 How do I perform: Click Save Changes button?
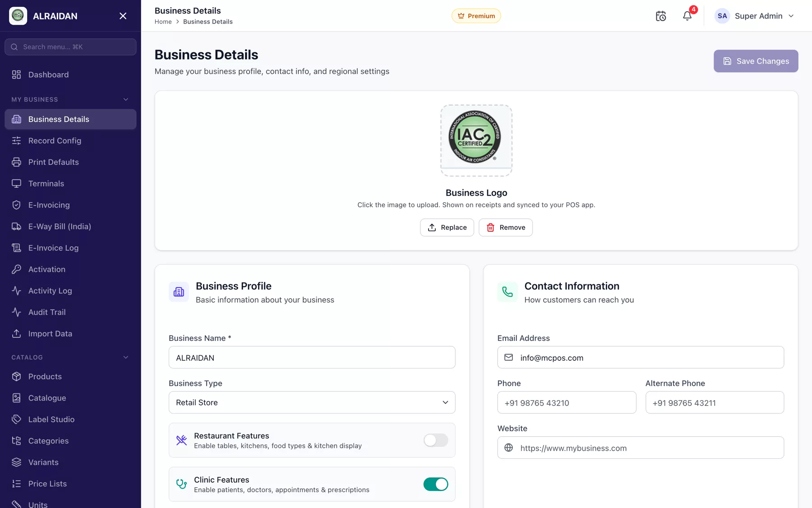756,61
